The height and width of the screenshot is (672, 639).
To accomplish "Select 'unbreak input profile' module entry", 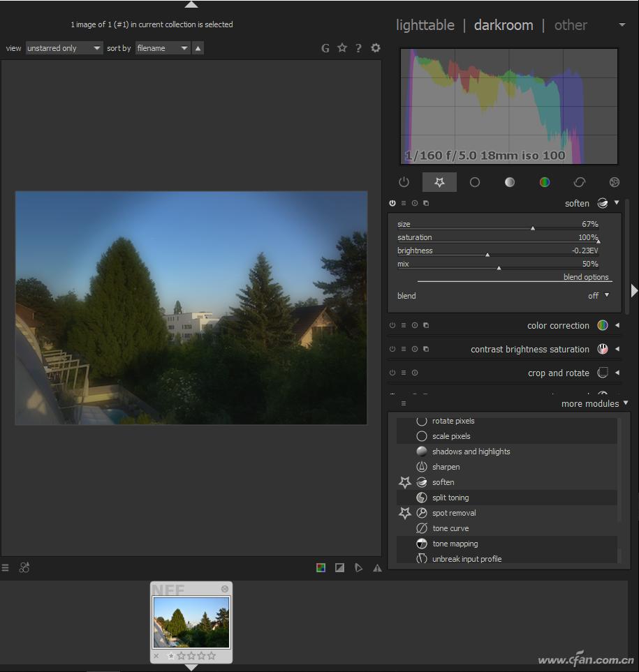I will (x=506, y=559).
